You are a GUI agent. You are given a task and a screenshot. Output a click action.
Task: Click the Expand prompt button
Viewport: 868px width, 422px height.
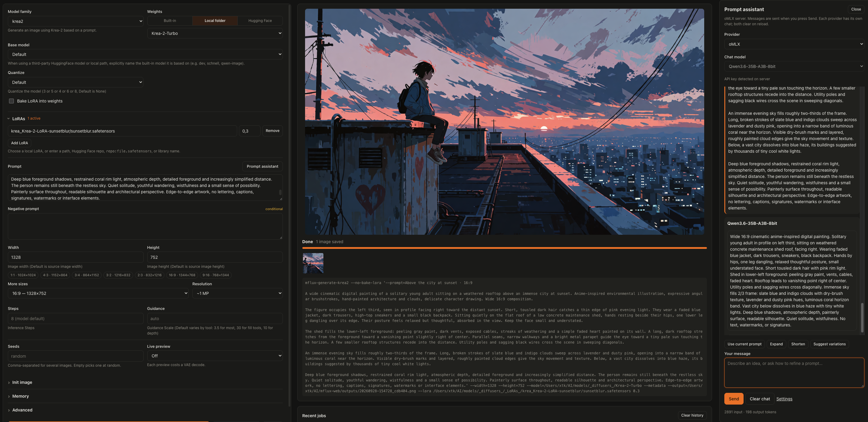coord(776,344)
